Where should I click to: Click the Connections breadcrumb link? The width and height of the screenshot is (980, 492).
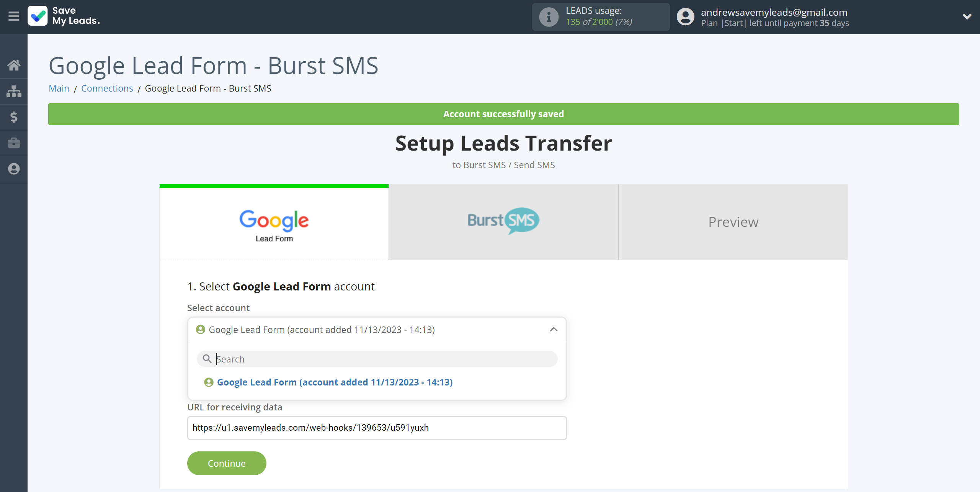(106, 88)
